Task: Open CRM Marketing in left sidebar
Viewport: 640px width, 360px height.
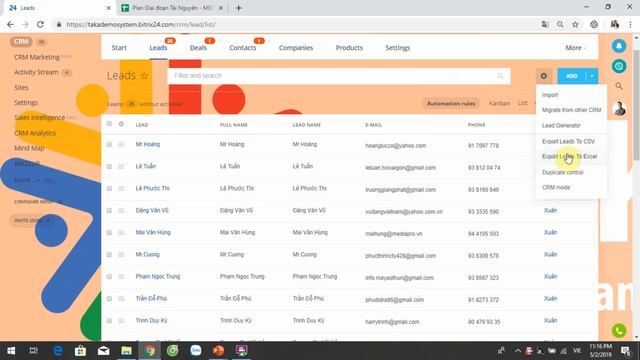Action: tap(37, 57)
